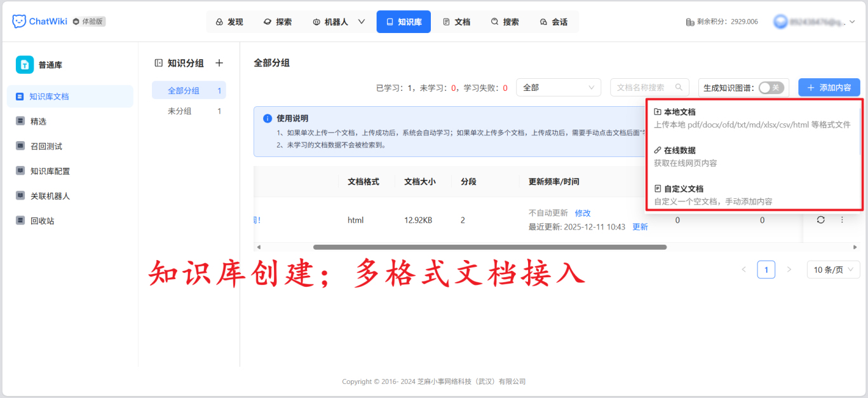Open the 全部 document status filter dropdown
The height and width of the screenshot is (398, 868).
[x=558, y=87]
